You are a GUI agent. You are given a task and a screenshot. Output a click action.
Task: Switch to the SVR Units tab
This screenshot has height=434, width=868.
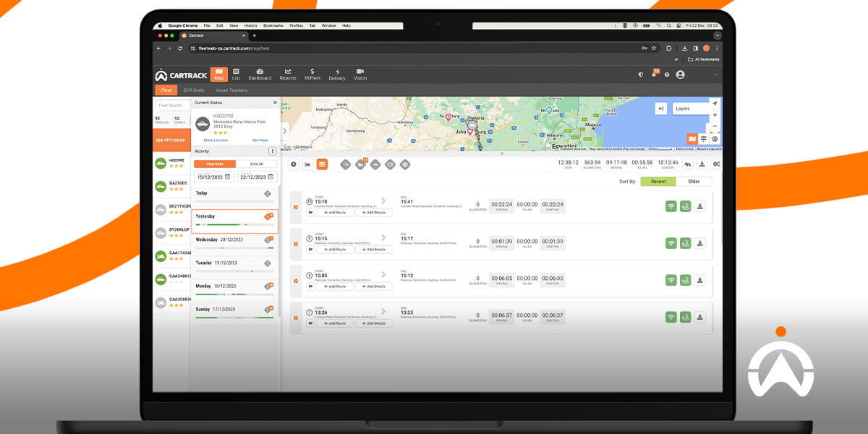(195, 90)
